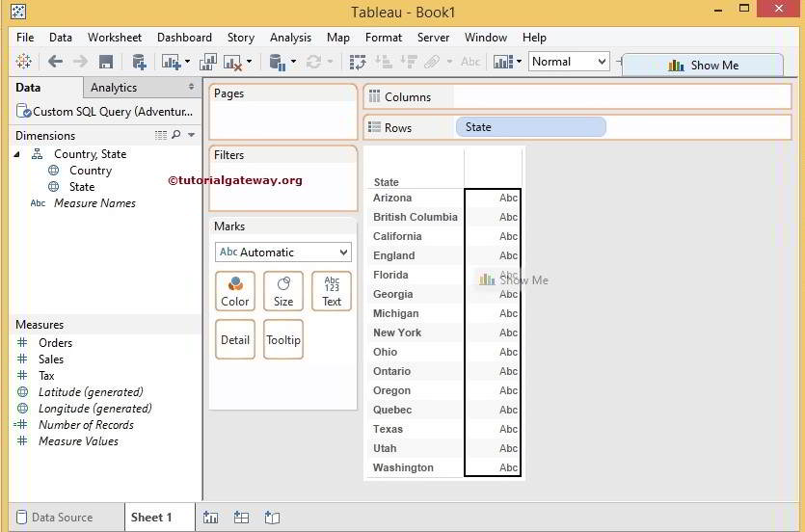Screen dimensions: 805x532
Task: Click the Size marks card button
Action: pyautogui.click(x=283, y=291)
